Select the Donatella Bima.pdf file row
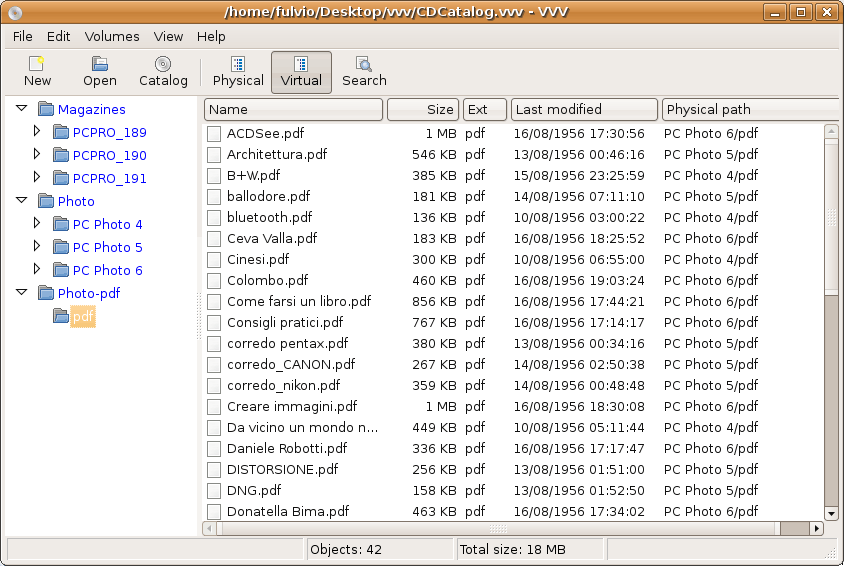Image resolution: width=844 pixels, height=566 pixels. [x=514, y=511]
